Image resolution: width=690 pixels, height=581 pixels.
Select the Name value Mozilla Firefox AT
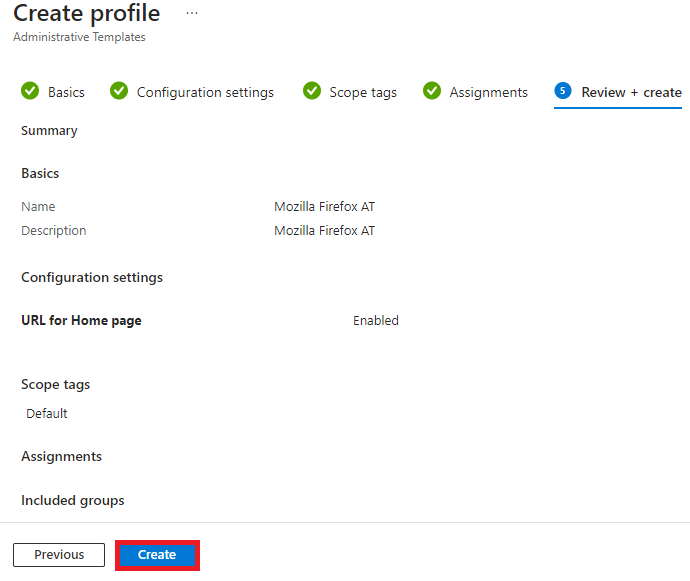324,206
